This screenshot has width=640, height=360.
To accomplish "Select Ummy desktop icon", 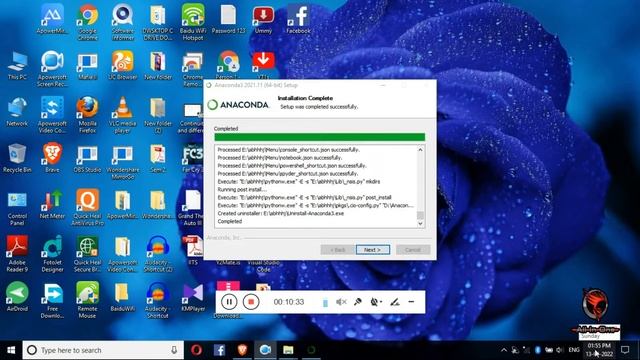I will tap(263, 20).
